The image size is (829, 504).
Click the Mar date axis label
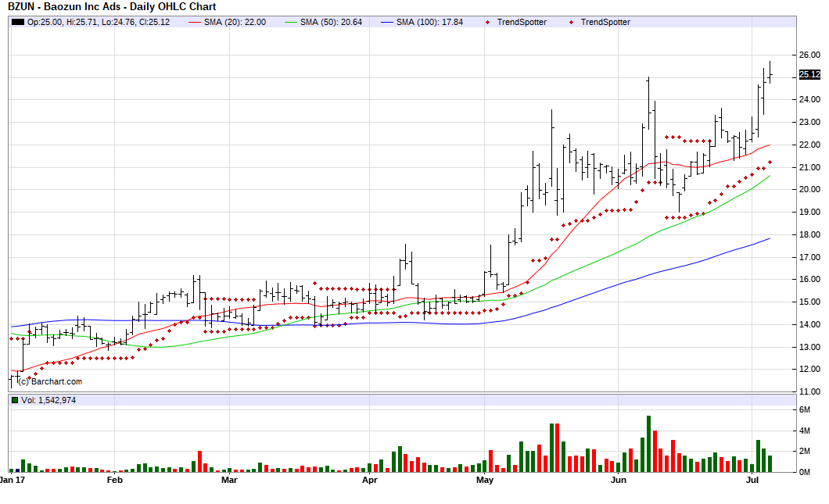(229, 481)
